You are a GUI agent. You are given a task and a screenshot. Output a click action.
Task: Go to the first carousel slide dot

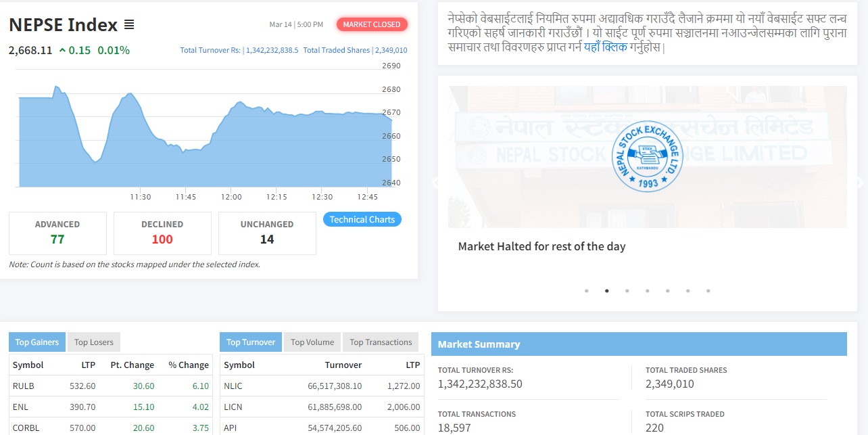[x=586, y=291]
